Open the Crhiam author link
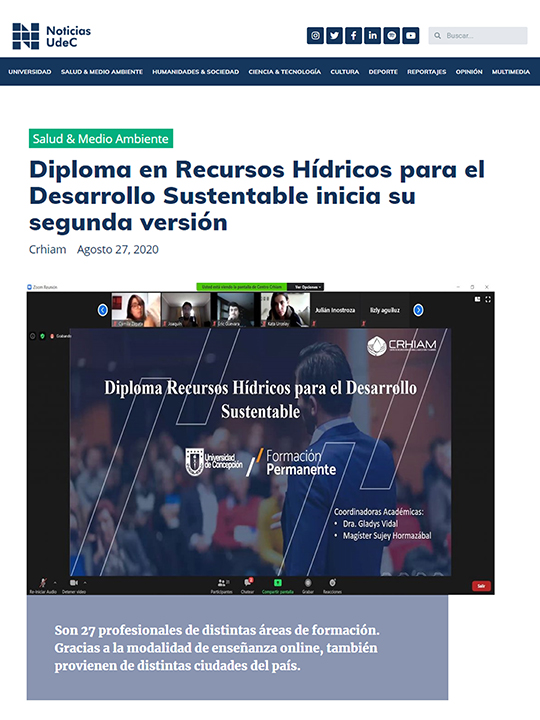The image size is (540, 720). (x=48, y=249)
